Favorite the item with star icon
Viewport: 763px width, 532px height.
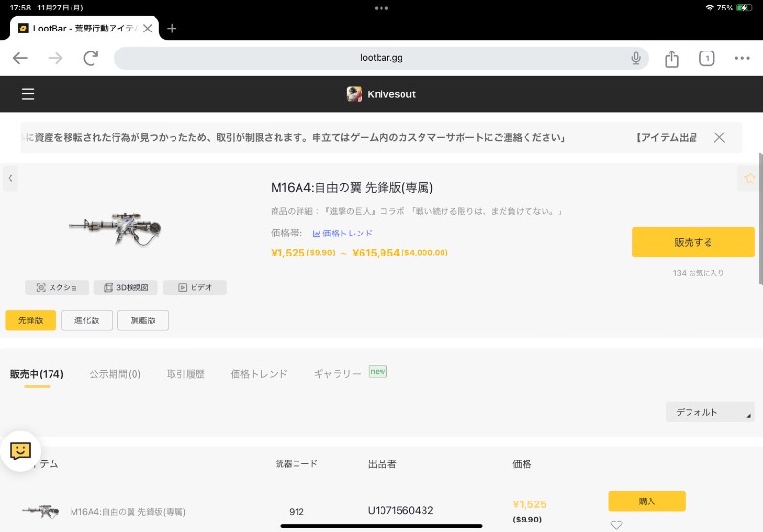(750, 178)
